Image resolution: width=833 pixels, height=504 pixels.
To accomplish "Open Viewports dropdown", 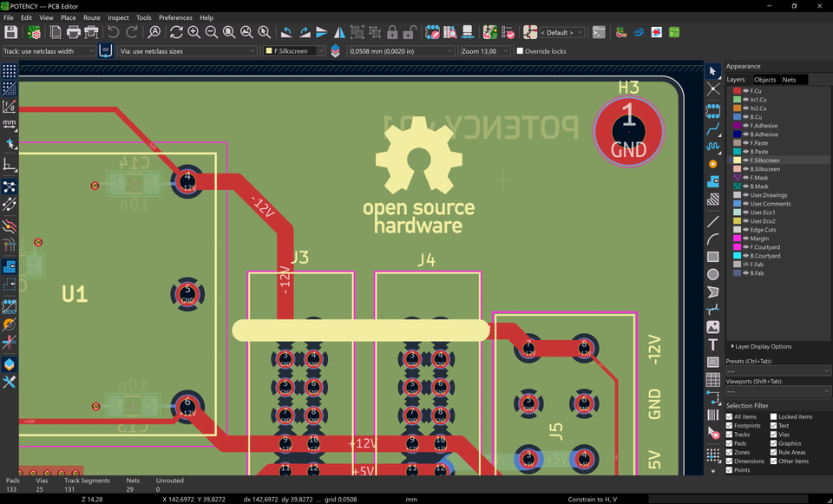I will click(x=777, y=391).
